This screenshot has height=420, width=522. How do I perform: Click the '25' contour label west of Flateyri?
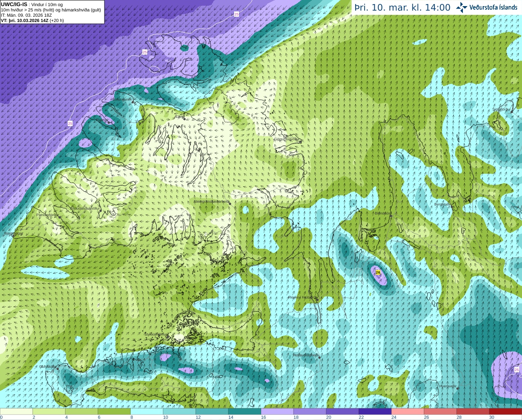tap(70, 123)
